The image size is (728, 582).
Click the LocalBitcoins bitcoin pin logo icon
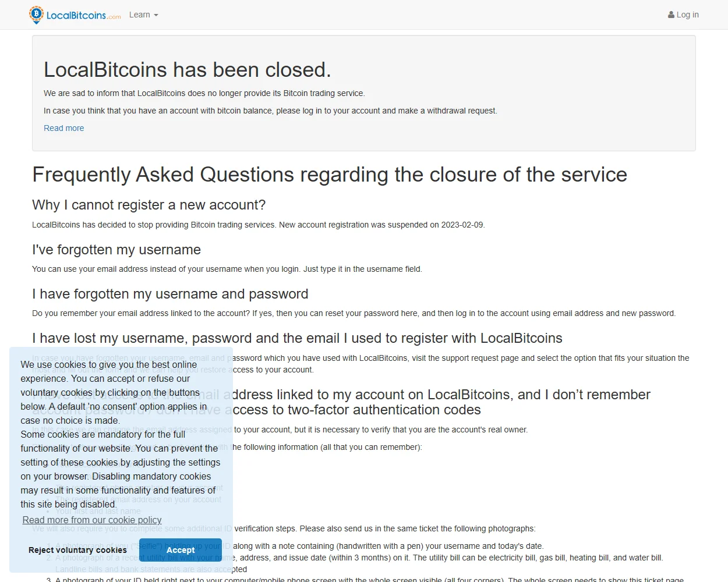[36, 15]
